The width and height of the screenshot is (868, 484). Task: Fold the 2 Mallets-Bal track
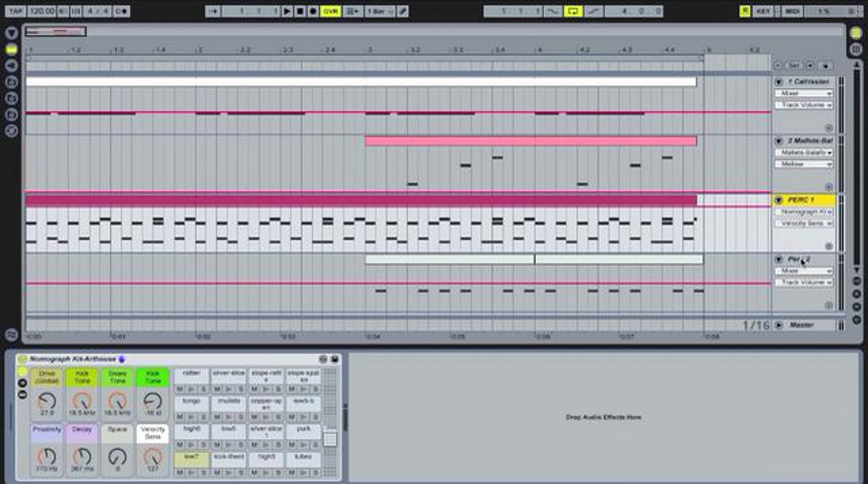point(779,141)
